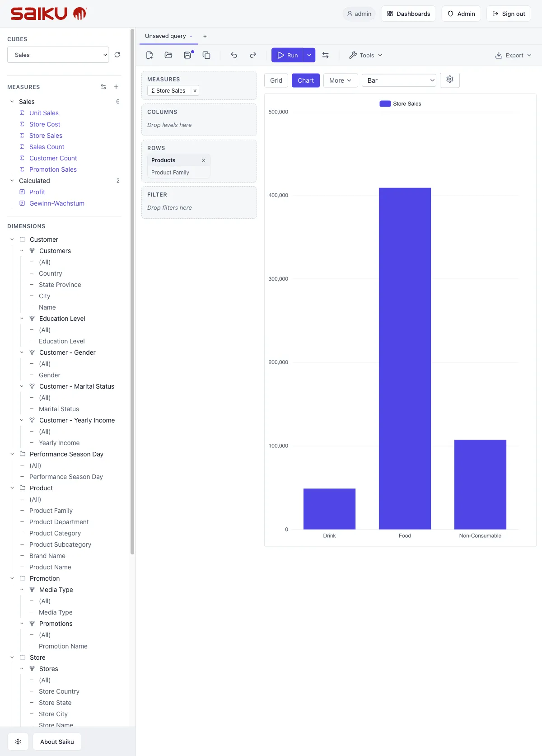
Task: Collapse the Calculated measures group
Action: [12, 181]
